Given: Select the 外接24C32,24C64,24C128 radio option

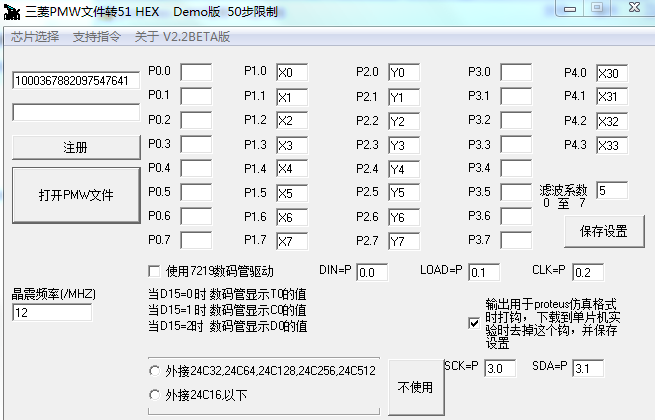Looking at the screenshot, I should 154,371.
